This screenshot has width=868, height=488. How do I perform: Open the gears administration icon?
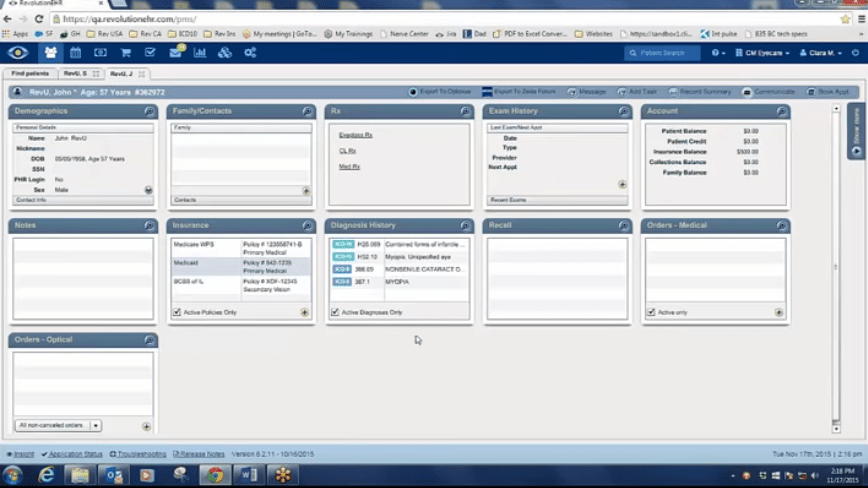250,53
